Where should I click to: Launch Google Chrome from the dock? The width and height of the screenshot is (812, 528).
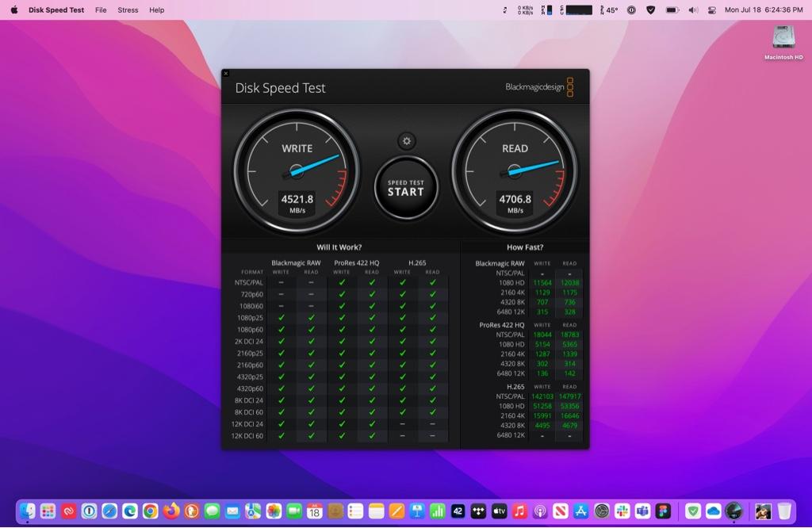150,511
